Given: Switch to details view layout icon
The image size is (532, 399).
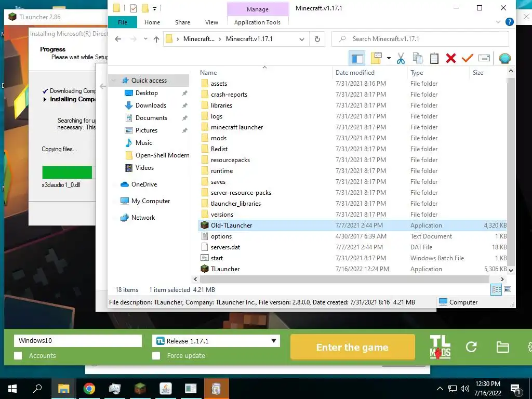Looking at the screenshot, I should (496, 289).
